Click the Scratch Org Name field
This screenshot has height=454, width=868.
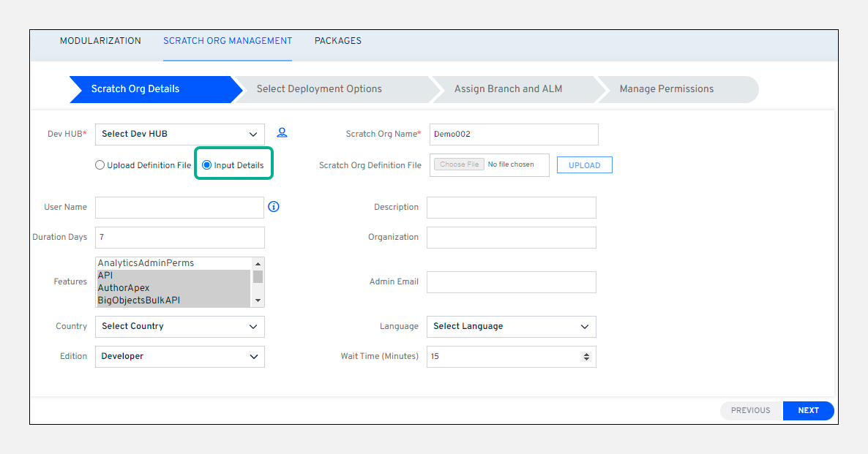(513, 135)
